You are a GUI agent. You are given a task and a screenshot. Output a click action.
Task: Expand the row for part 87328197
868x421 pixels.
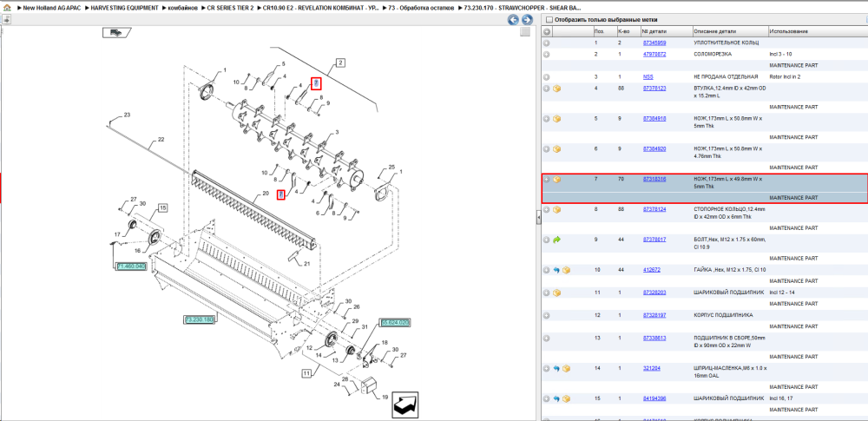coord(546,315)
